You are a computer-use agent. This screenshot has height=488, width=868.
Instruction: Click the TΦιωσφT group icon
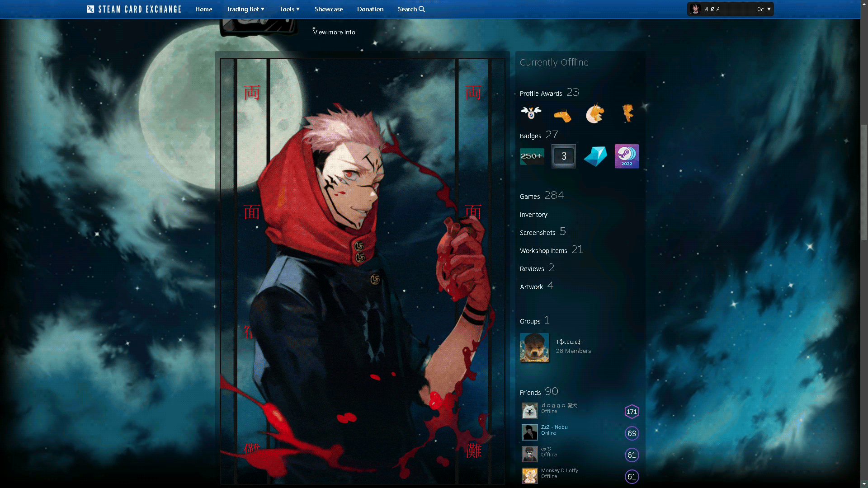(x=533, y=347)
